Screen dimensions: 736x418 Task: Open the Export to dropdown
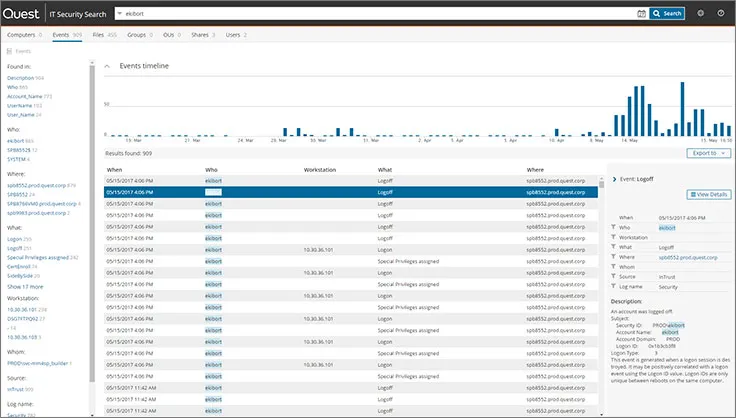709,153
